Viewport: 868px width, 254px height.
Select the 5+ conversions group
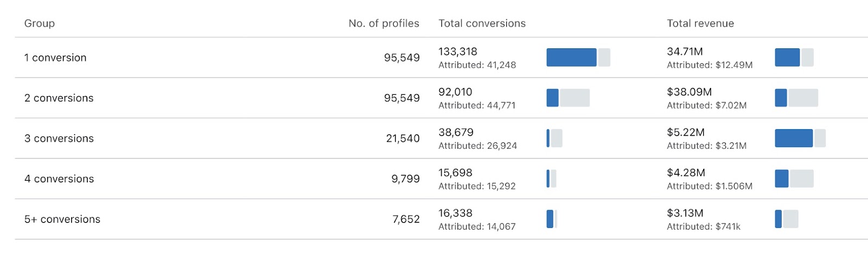point(62,219)
